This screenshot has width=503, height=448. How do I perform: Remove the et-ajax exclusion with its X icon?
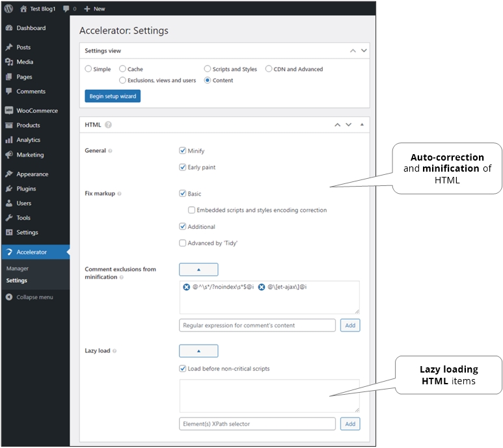[x=262, y=287]
